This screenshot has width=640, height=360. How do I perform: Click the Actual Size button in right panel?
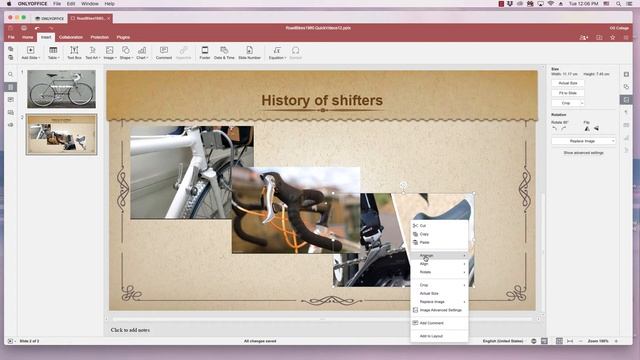[x=568, y=83]
